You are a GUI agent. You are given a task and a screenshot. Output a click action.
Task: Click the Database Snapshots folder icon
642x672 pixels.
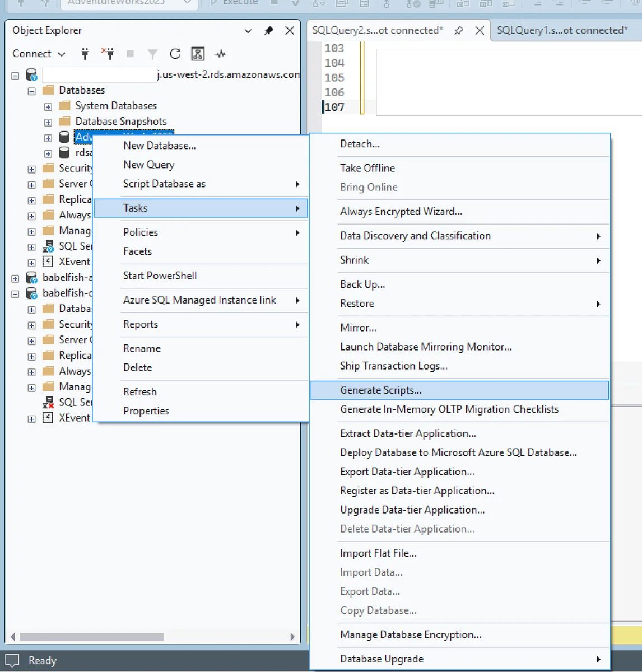[x=65, y=122]
